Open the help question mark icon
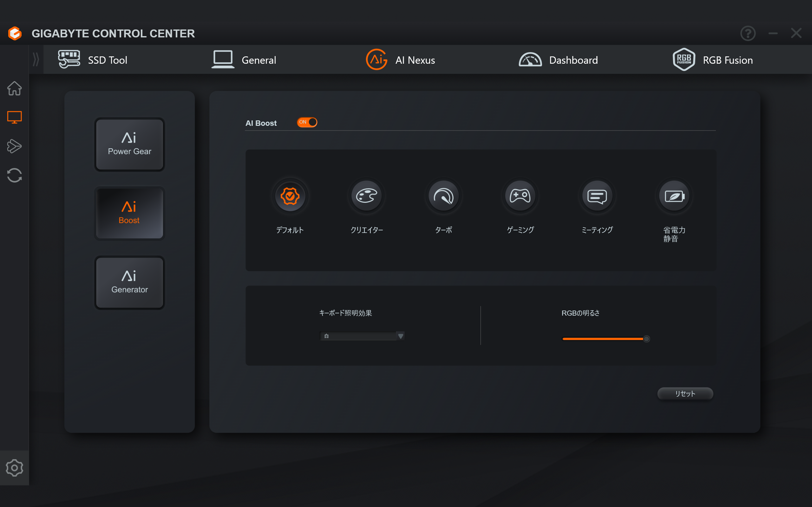 [748, 33]
